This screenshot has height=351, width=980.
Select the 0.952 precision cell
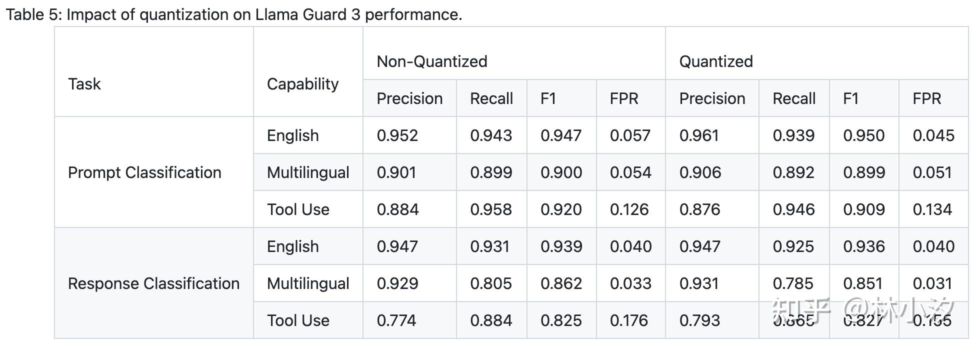397,135
